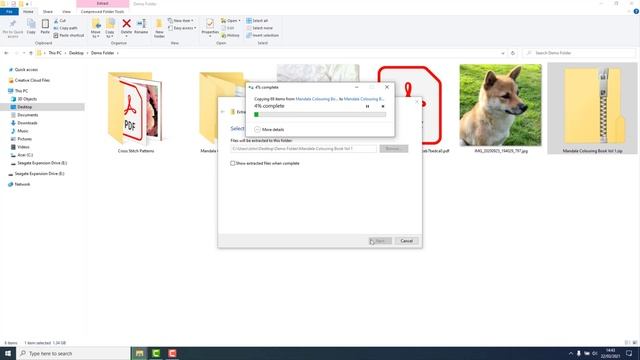The image size is (640, 360).
Task: Click the Copy icon in Clipboard group
Action: pos(31,24)
